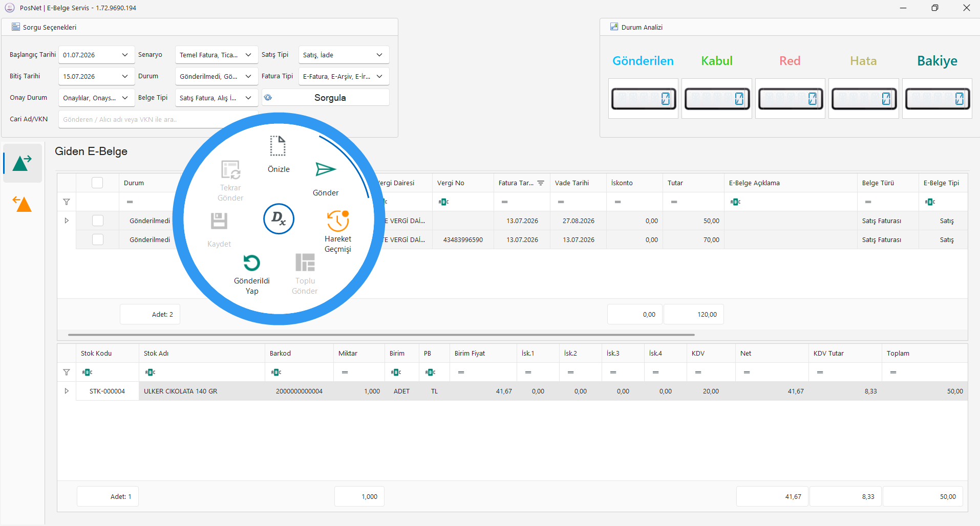Click the Kabul counter display
The image size is (980, 526).
717,98
